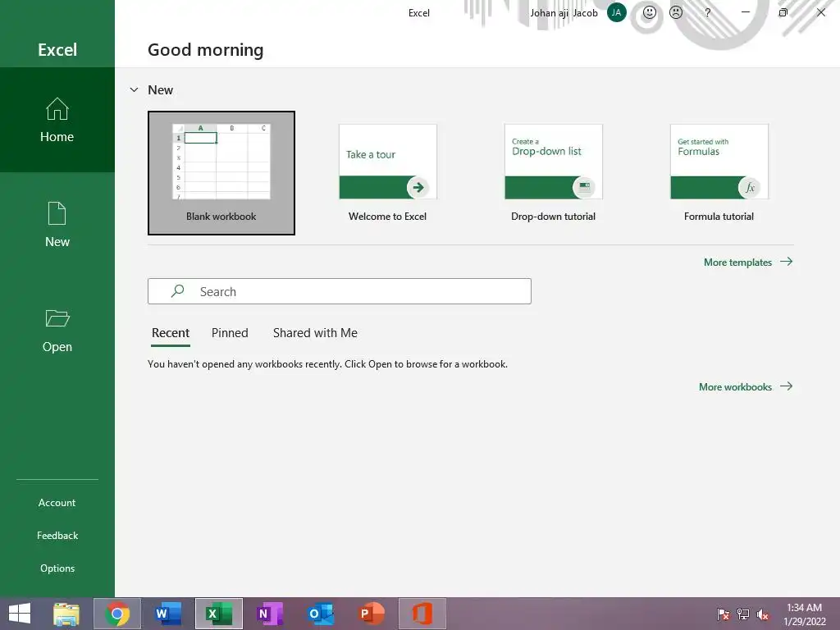
Task: Click the network tray icon
Action: point(743,614)
